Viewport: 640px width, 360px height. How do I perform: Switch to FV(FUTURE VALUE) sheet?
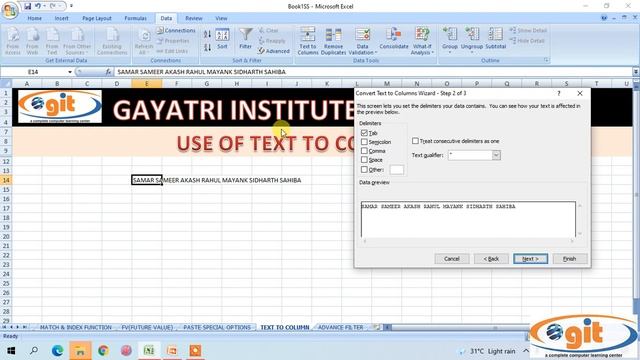(x=147, y=327)
